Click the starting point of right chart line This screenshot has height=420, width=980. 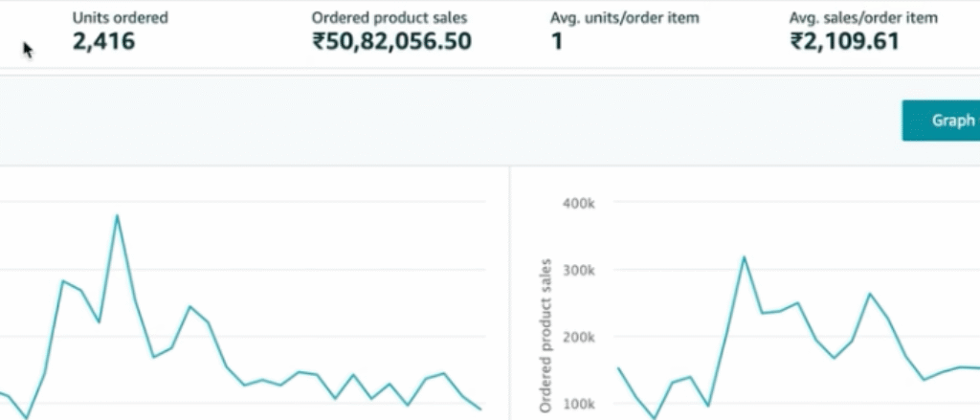(618, 368)
